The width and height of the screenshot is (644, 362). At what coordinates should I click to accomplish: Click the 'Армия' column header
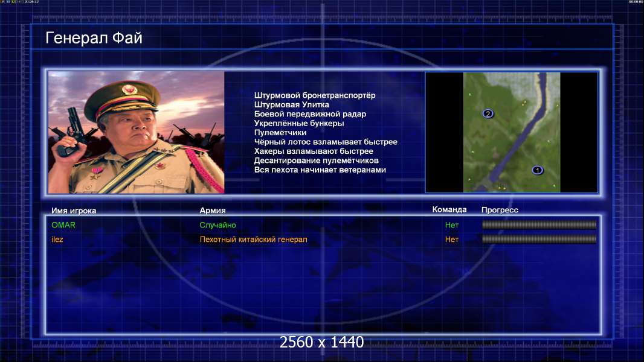coord(213,211)
